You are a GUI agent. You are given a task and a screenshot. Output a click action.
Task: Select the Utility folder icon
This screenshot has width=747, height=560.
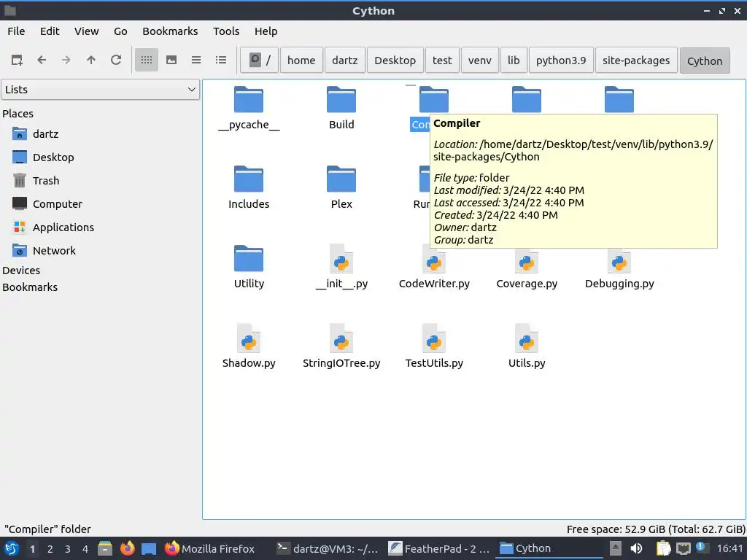pyautogui.click(x=249, y=258)
